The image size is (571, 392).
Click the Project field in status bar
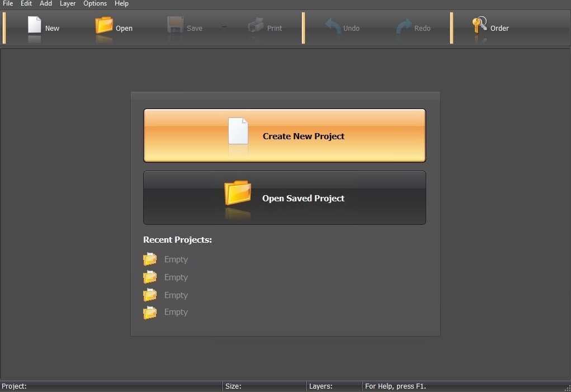111,386
